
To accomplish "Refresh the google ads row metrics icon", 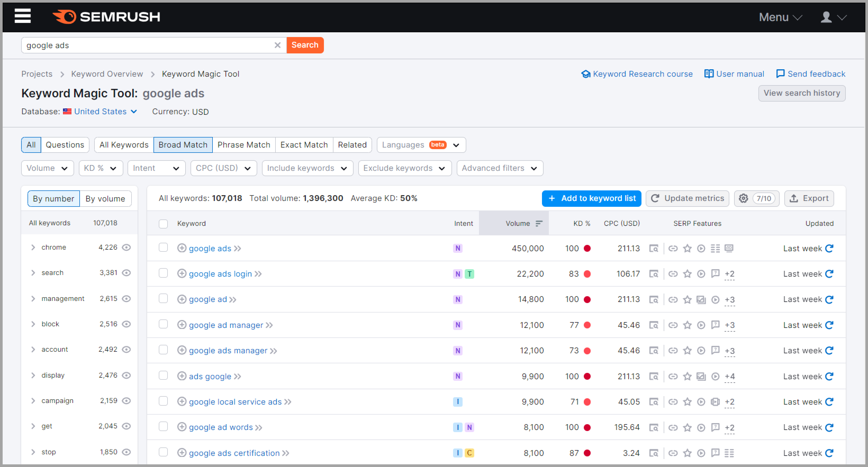I will [x=829, y=249].
